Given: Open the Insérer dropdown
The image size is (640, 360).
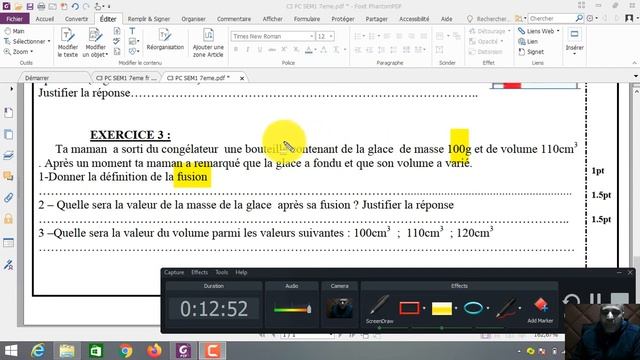Looking at the screenshot, I should [574, 42].
